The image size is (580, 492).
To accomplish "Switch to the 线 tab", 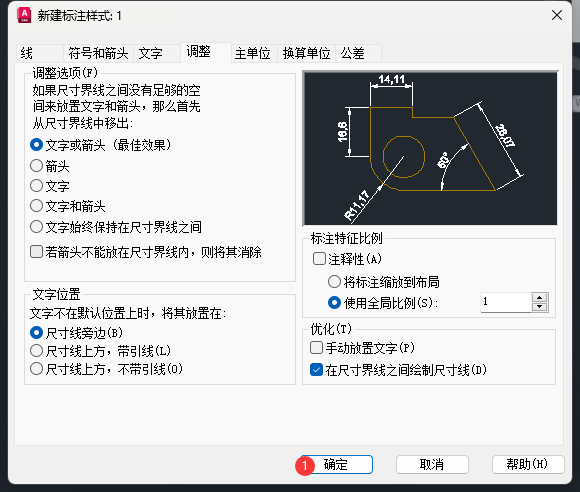I will [x=40, y=53].
